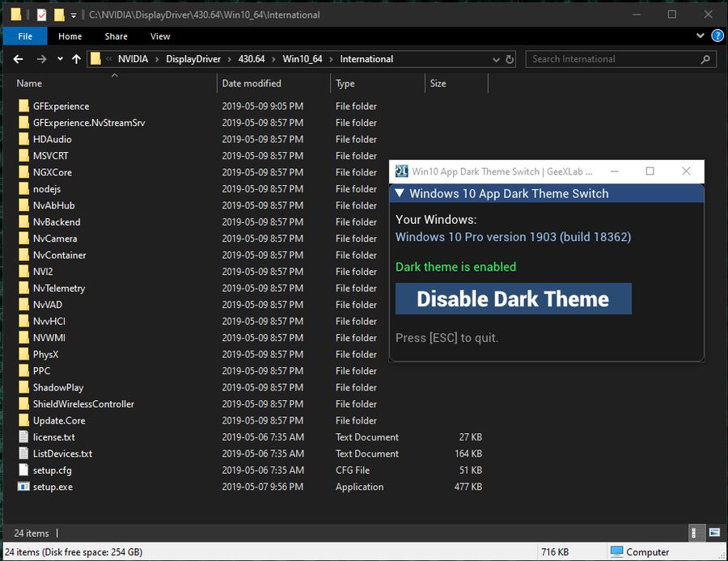The width and height of the screenshot is (728, 561).
Task: Open Explorer help question mark
Action: 717,36
